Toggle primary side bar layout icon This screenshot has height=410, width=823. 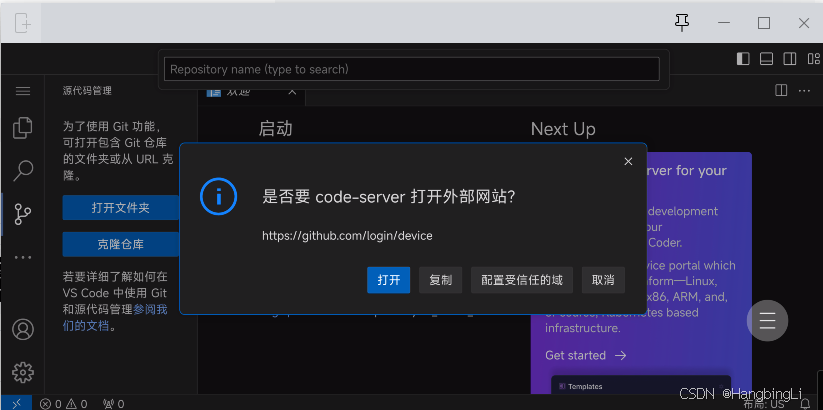(743, 59)
